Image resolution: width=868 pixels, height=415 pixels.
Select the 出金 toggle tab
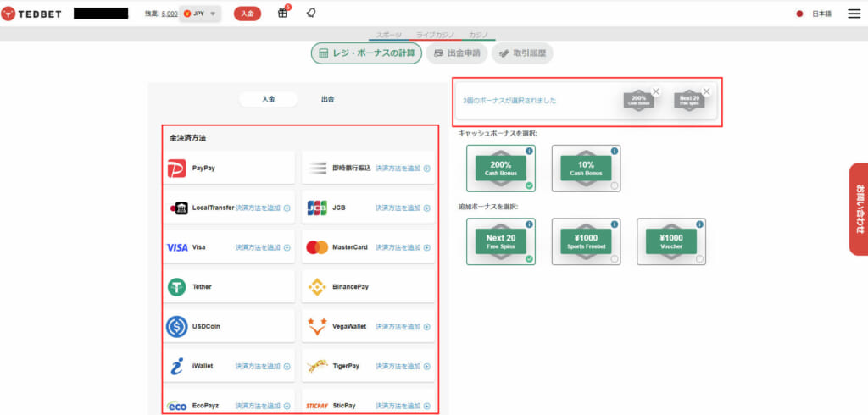[x=328, y=100]
